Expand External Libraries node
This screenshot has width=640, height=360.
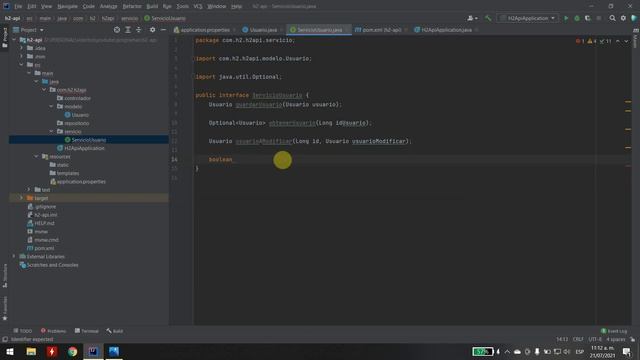point(14,256)
